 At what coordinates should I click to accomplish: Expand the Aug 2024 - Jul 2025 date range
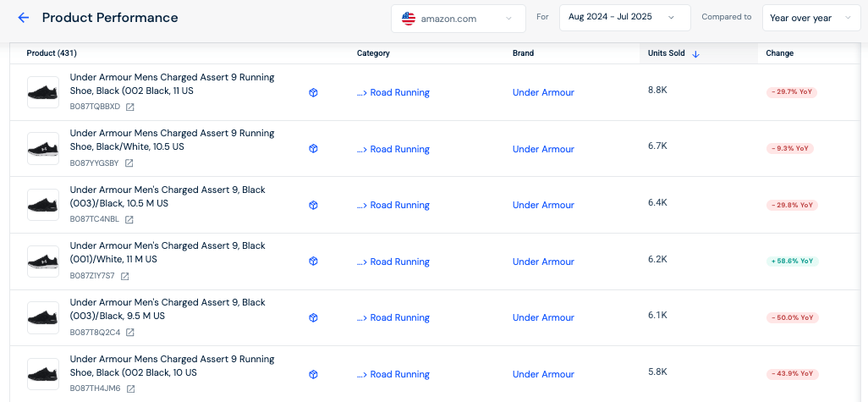pos(624,17)
